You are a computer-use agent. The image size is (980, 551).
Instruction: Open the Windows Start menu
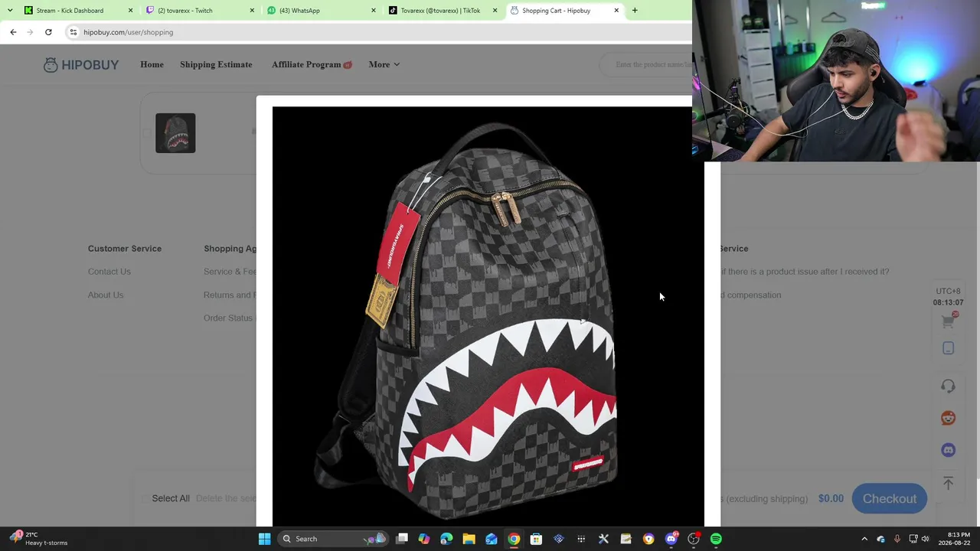point(264,539)
